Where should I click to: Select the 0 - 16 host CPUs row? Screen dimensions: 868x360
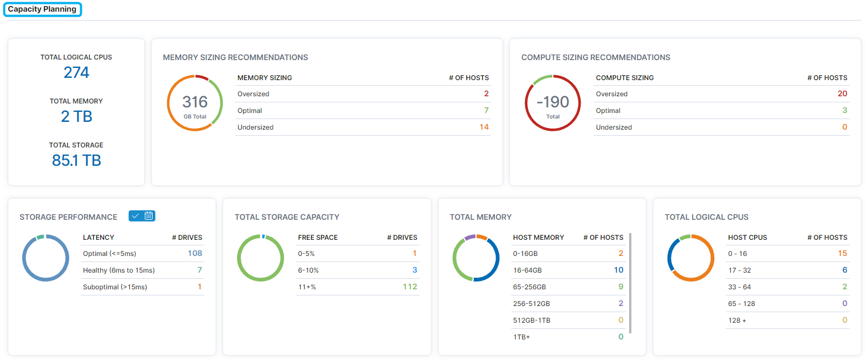coord(787,254)
